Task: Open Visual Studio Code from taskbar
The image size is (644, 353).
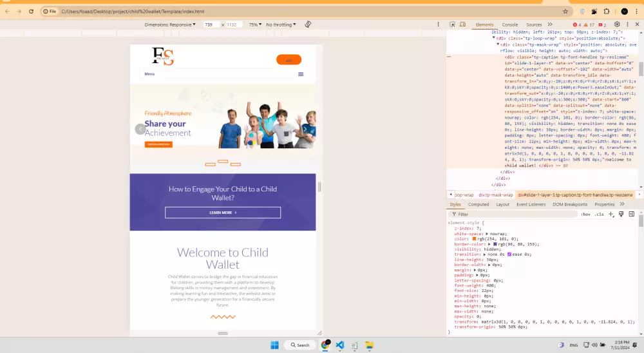Action: (339, 345)
